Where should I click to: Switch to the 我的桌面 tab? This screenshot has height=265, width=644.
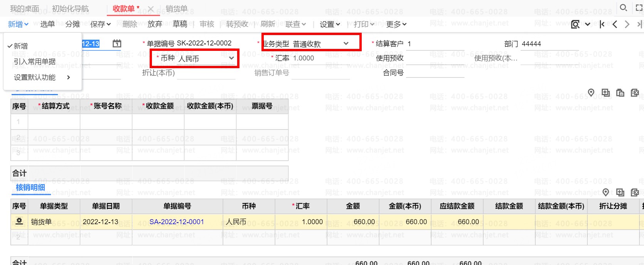click(x=25, y=8)
